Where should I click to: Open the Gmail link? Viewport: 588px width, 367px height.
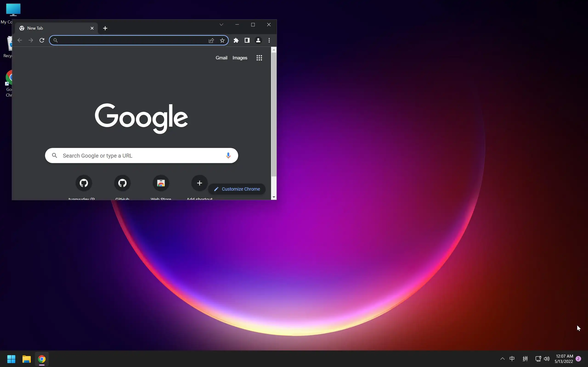click(x=221, y=58)
